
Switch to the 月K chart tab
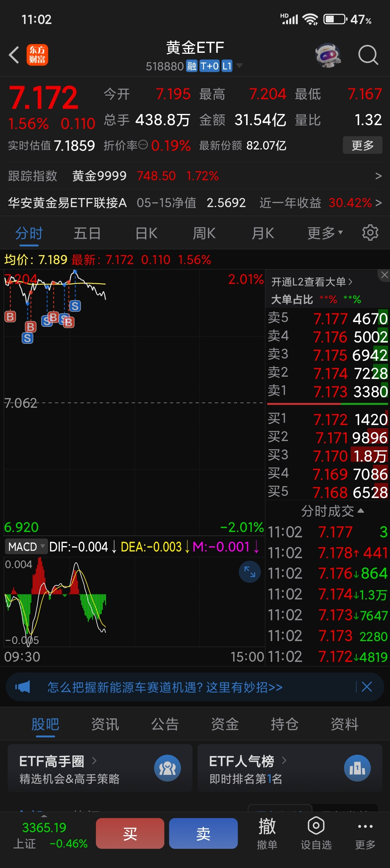pos(263,233)
